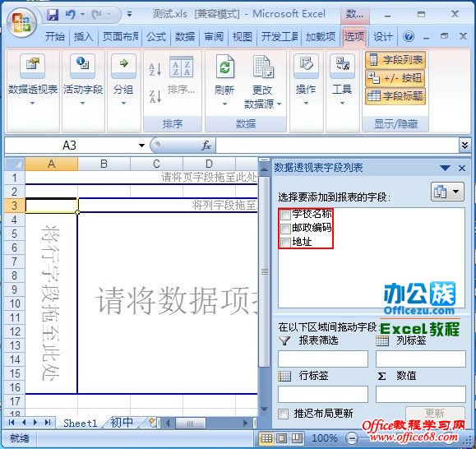
Task: Close the PivotTable field list pane
Action: coord(462,168)
